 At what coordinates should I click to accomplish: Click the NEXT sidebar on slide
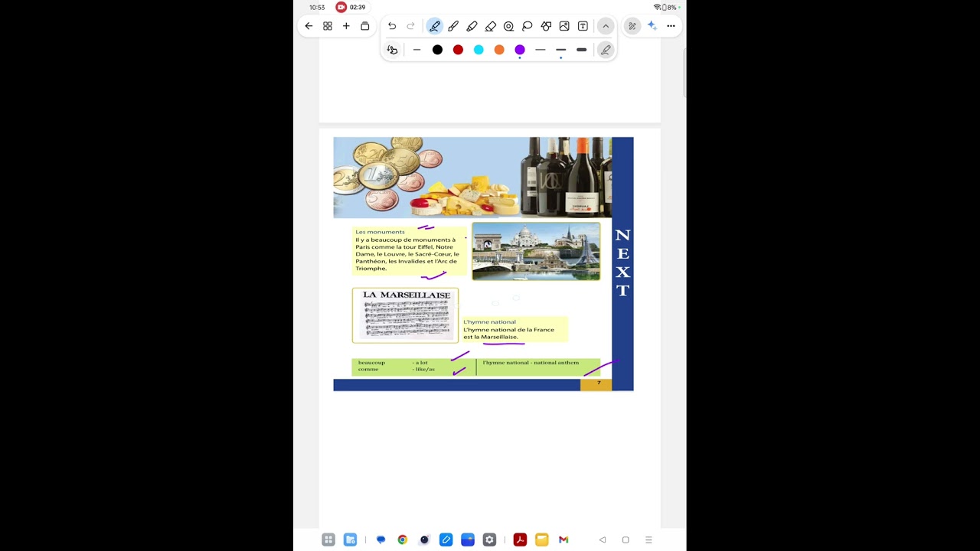622,263
